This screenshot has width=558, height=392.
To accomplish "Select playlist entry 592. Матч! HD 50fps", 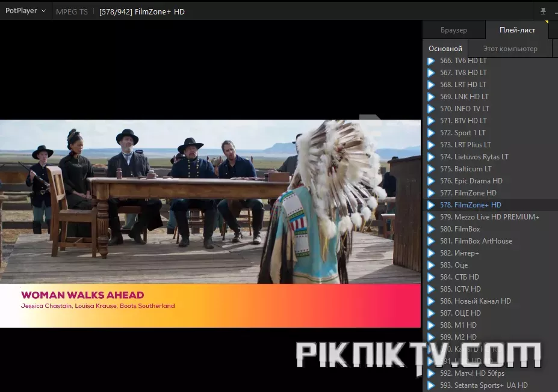I will click(473, 373).
